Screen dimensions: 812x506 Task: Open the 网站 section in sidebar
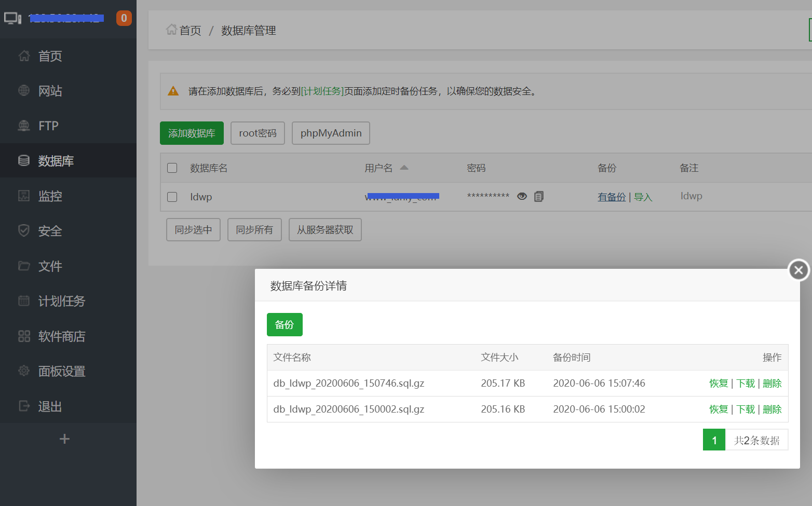[49, 90]
